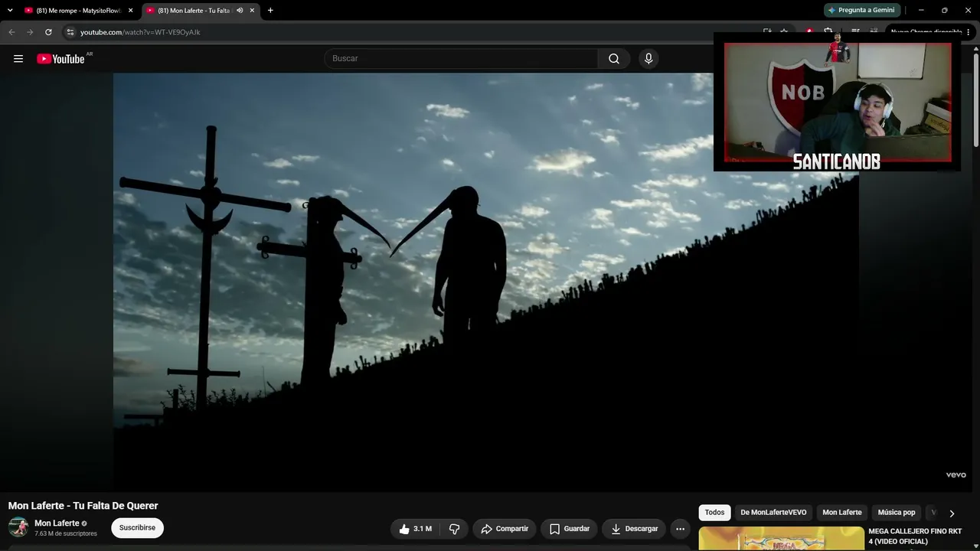
Task: Go forward in browser history
Action: [30, 32]
